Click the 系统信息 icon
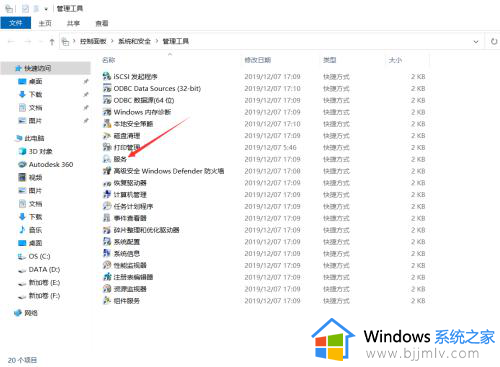500x367 pixels. click(107, 253)
